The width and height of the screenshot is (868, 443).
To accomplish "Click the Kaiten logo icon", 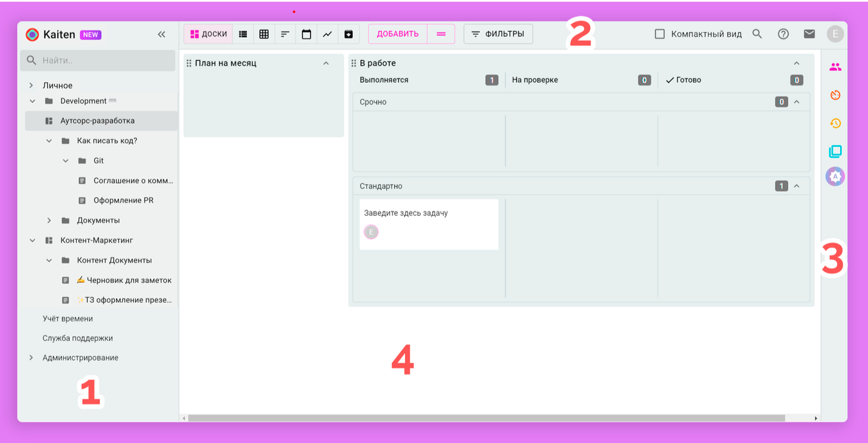I will [32, 35].
